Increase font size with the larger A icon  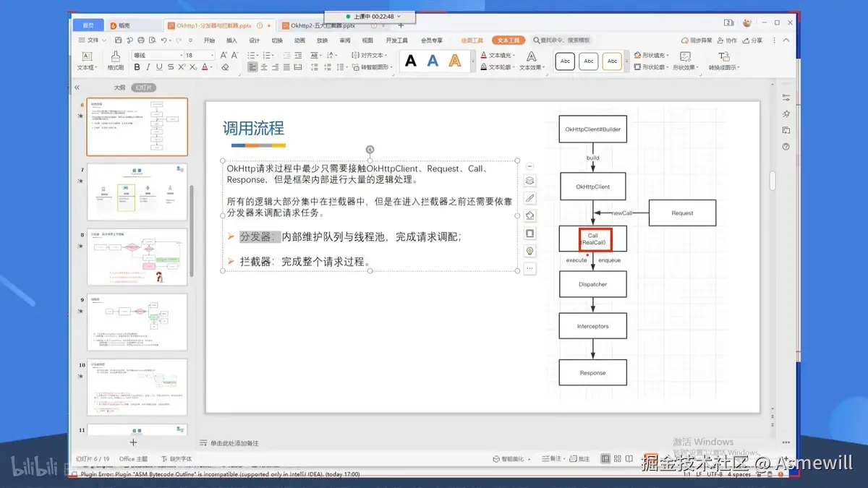point(224,55)
